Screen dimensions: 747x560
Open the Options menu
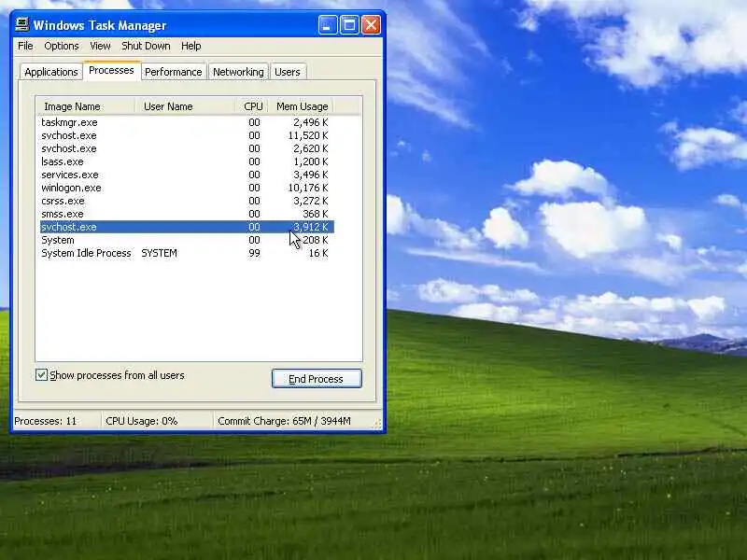coord(62,46)
